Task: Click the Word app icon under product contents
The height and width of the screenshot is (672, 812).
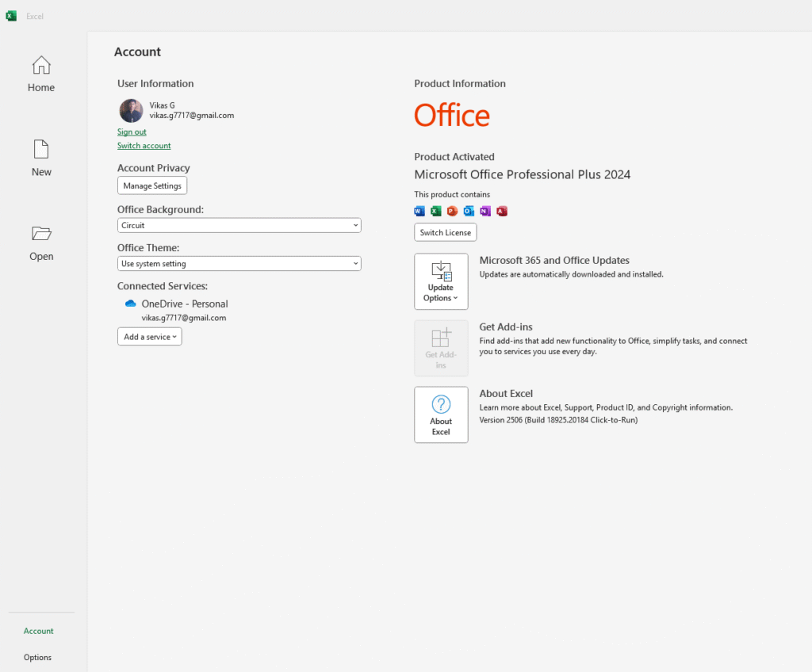Action: tap(419, 211)
